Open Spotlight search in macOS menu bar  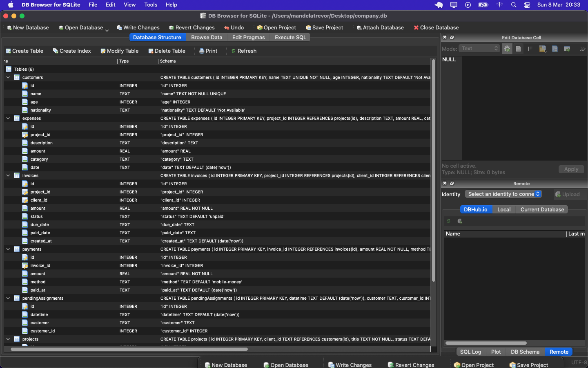(x=514, y=5)
